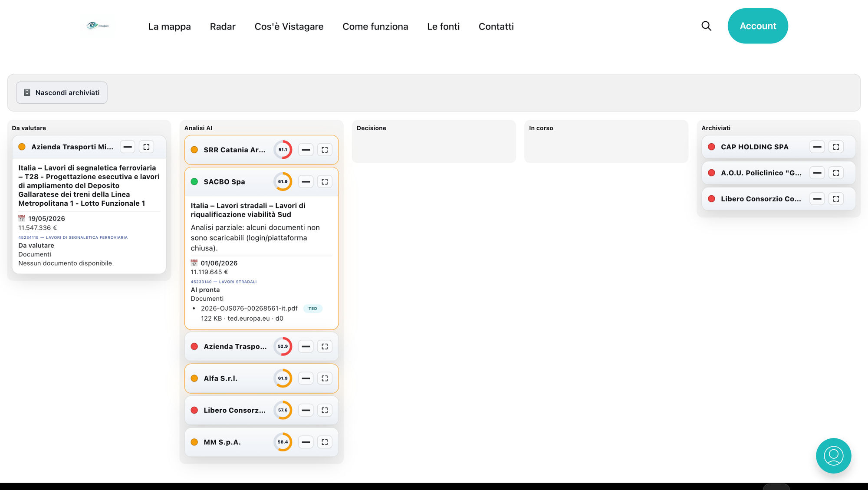The width and height of the screenshot is (868, 490).
Task: Click the 61.9 score ring on SACBO Spa
Action: pos(283,182)
